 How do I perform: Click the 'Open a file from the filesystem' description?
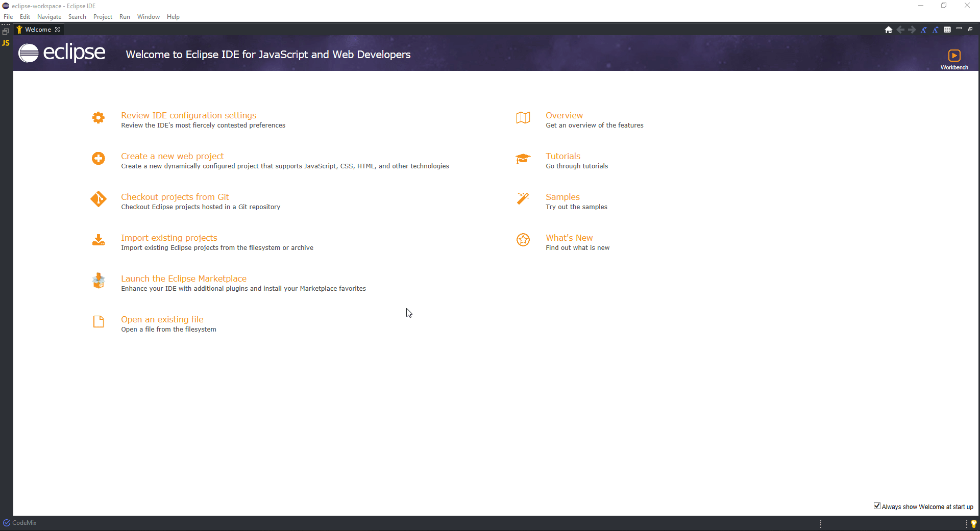pos(168,330)
